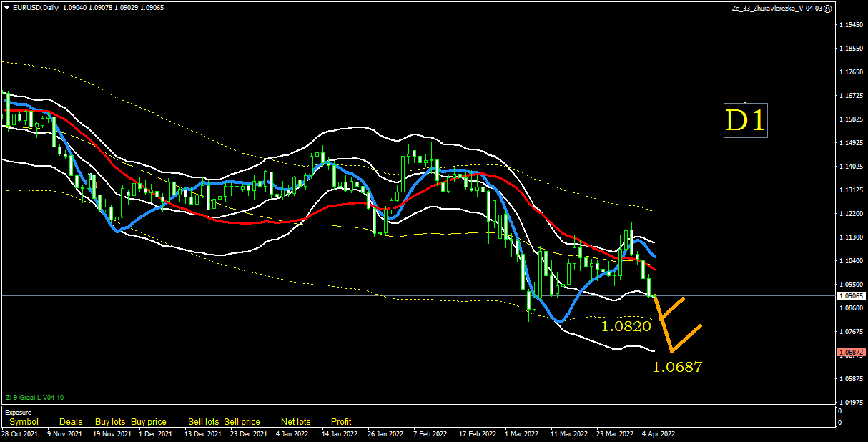Click the 1.0687 target price label

[x=677, y=367]
